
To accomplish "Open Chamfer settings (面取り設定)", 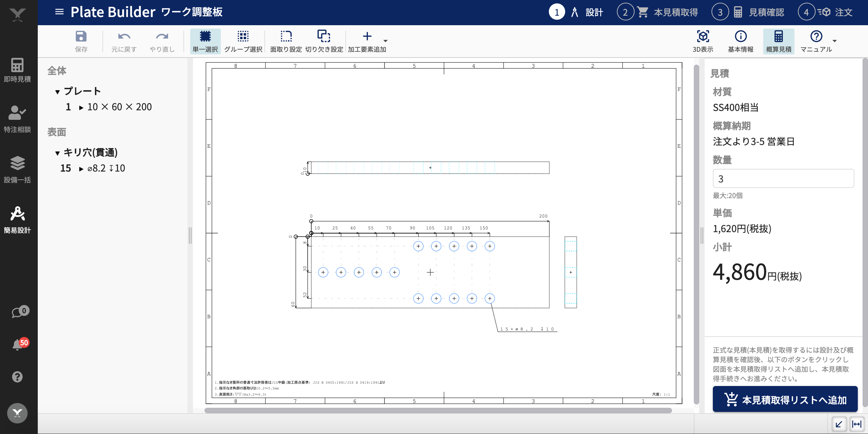I will [286, 41].
